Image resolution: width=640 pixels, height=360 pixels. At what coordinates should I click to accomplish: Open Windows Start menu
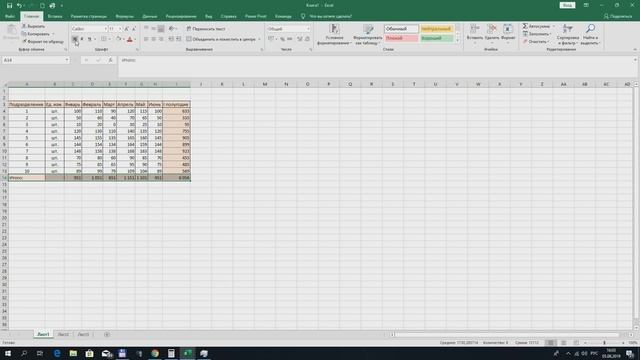8,353
